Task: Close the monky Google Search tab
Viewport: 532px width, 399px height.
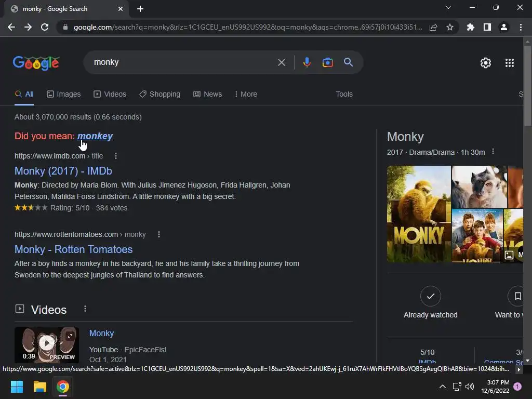Action: tap(121, 9)
